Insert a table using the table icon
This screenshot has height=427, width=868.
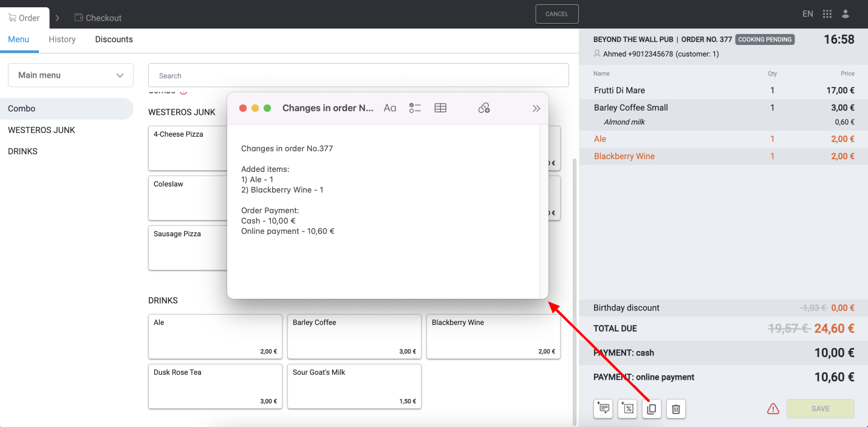(x=440, y=108)
